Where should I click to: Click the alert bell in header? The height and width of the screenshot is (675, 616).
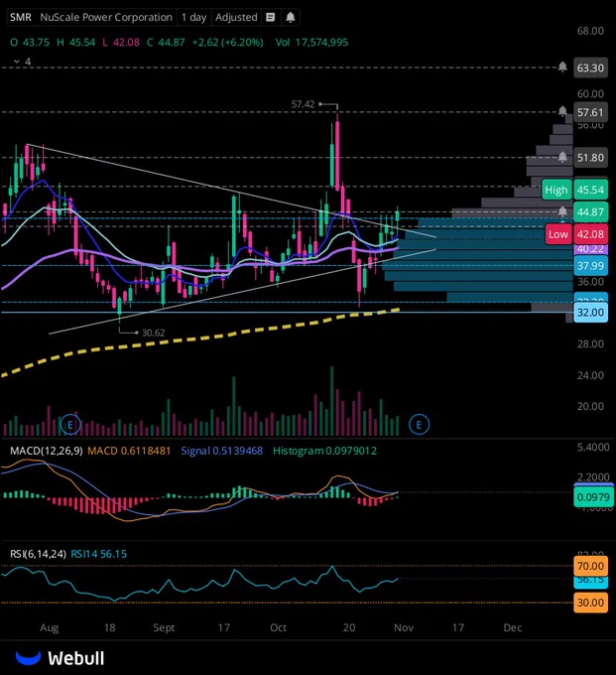[291, 17]
